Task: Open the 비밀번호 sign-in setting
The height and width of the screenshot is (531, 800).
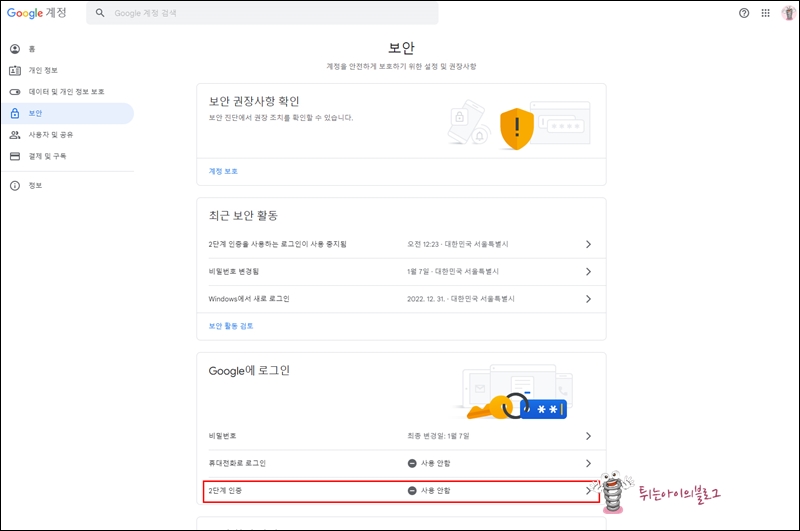Action: [402, 436]
